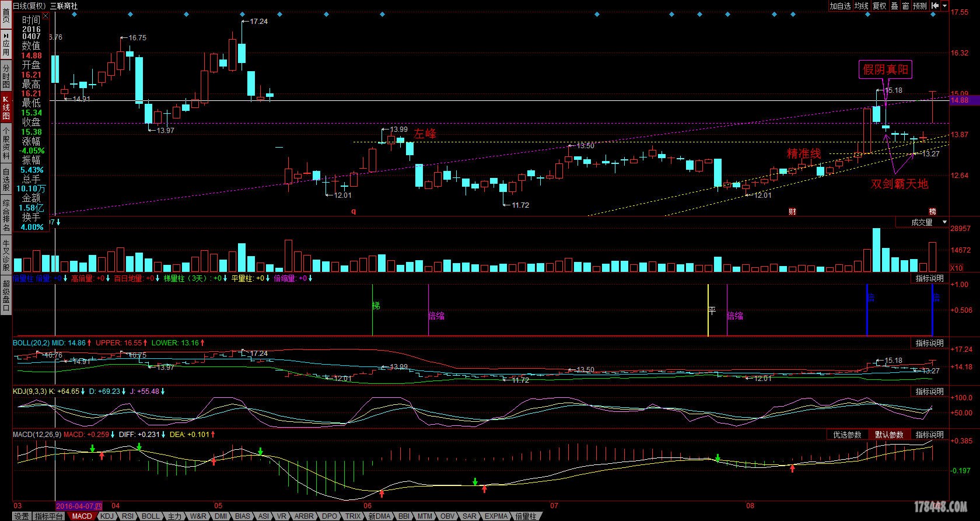Select the 主力 indicator tab
This screenshot has width=980, height=521.
coord(174,516)
